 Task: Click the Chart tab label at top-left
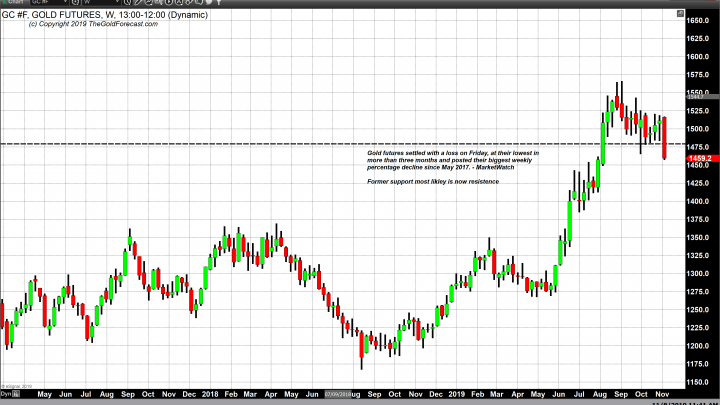13,3
